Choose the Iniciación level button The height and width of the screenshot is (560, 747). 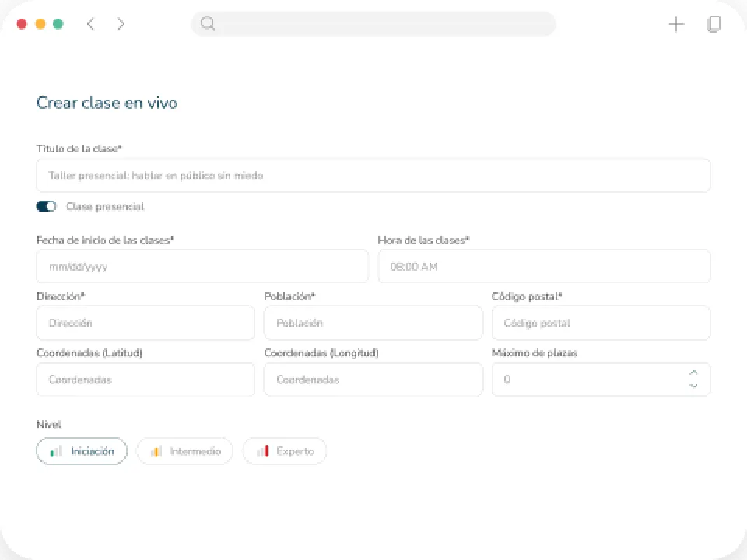click(82, 451)
